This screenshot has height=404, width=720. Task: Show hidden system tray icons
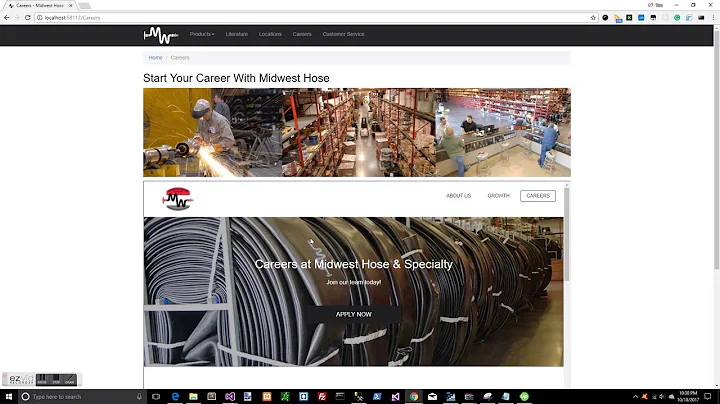tap(636, 397)
